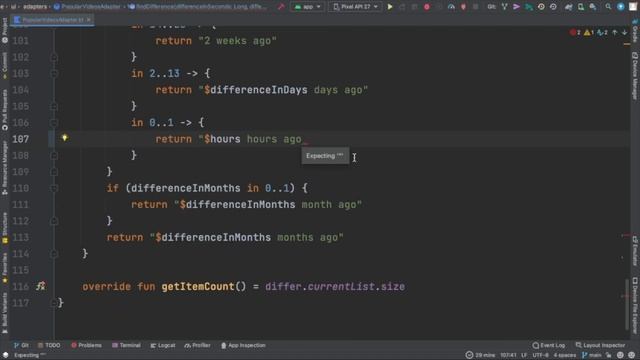Open the blue Settings/updates round icon

pyautogui.click(x=620, y=7)
